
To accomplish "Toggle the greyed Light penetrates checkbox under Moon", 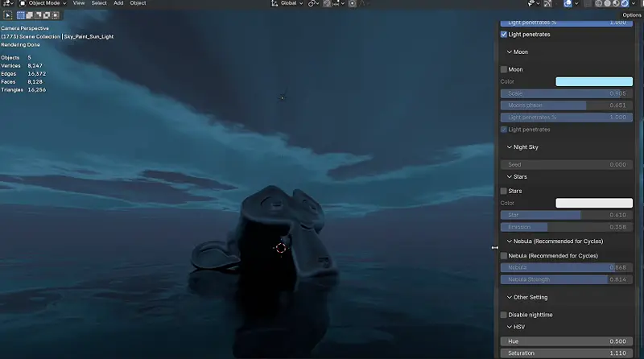I will [x=504, y=130].
